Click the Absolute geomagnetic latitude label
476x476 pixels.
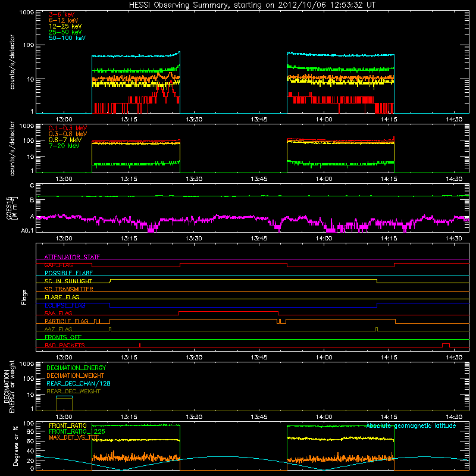click(411, 425)
